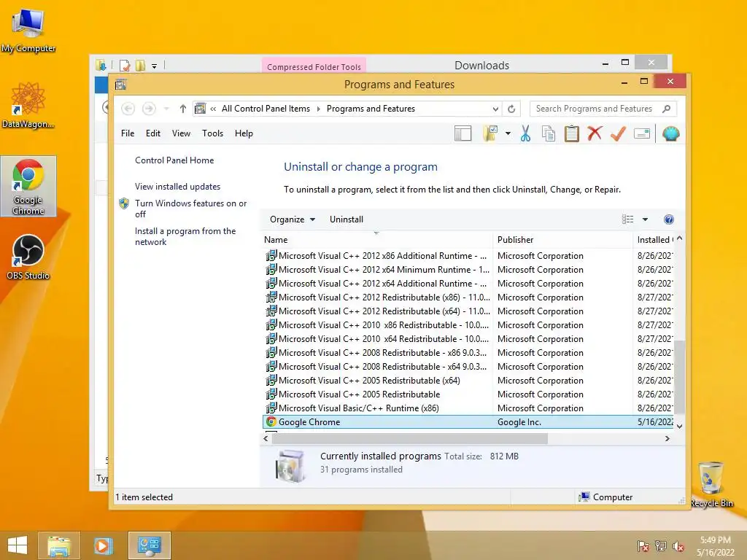
Task: Sort by the Installed On column header
Action: 653,240
